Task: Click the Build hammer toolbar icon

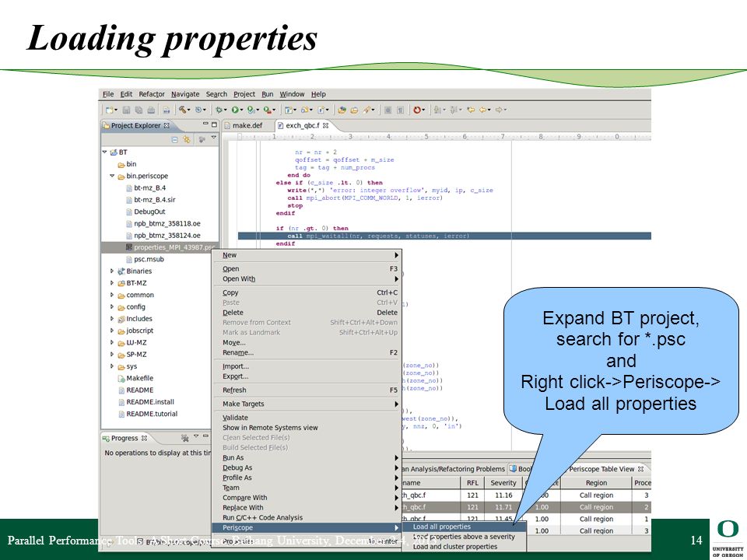Action: click(182, 110)
